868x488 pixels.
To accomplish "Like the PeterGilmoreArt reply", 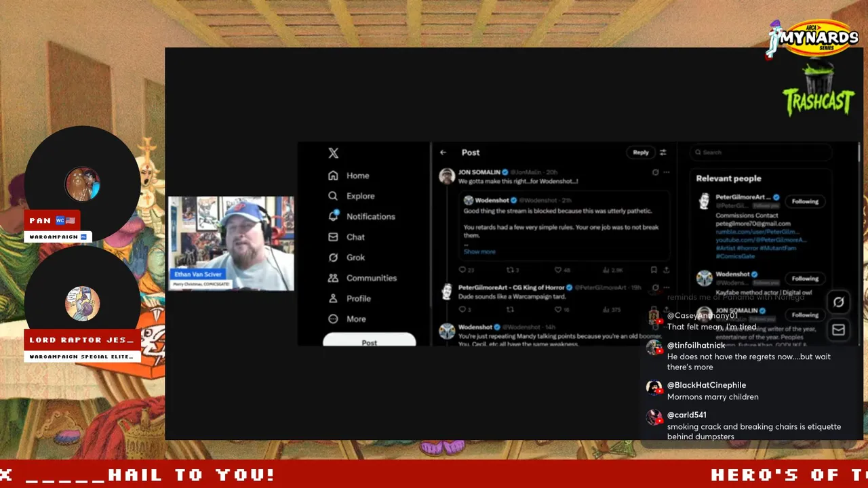I will coord(558,310).
